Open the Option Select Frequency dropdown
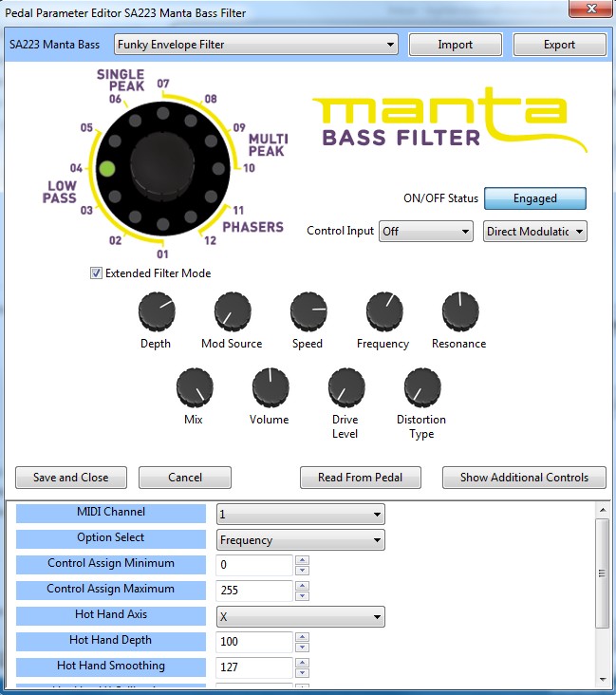This screenshot has width=616, height=695. pos(301,540)
